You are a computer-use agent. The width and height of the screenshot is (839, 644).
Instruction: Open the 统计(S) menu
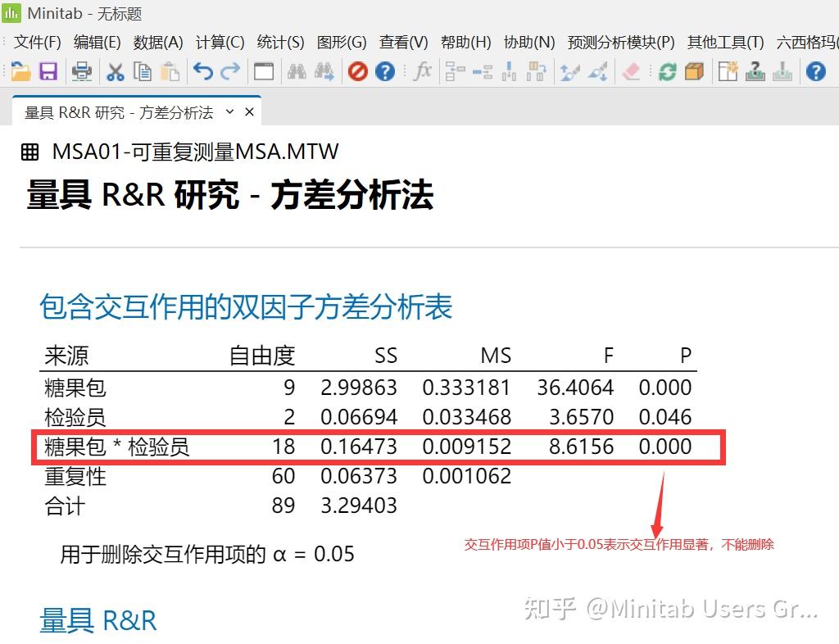click(x=280, y=42)
